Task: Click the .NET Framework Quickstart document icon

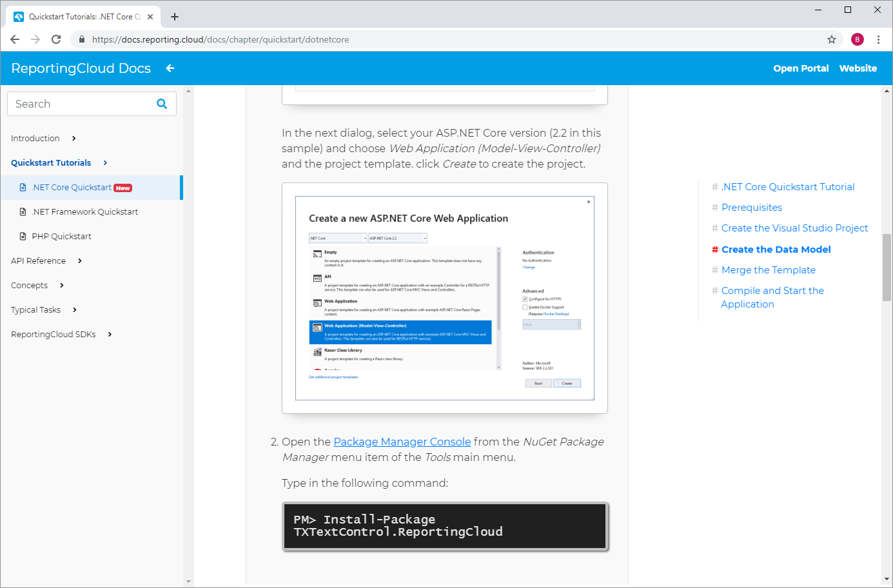Action: pyautogui.click(x=23, y=212)
